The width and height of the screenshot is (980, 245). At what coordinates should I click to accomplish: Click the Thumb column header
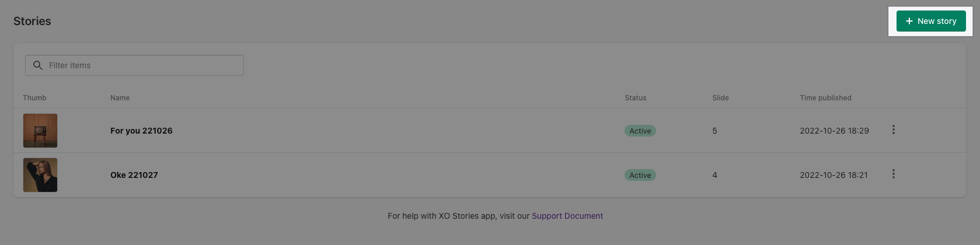34,98
